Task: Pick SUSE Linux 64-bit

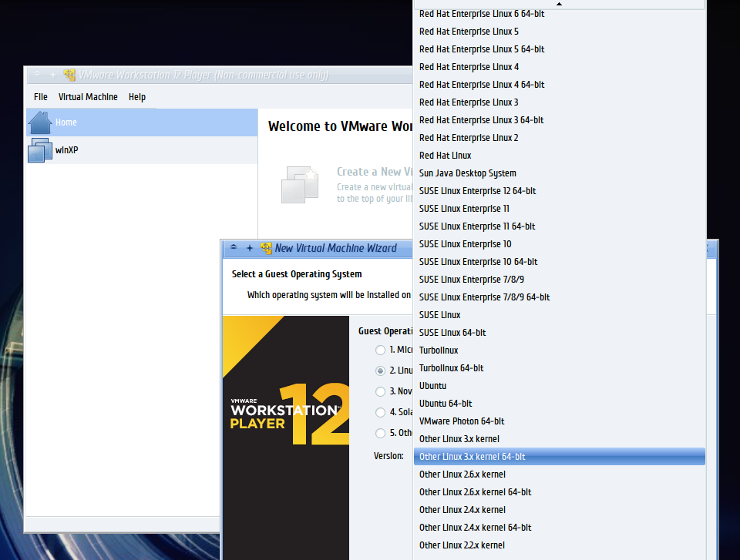Action: point(560,333)
